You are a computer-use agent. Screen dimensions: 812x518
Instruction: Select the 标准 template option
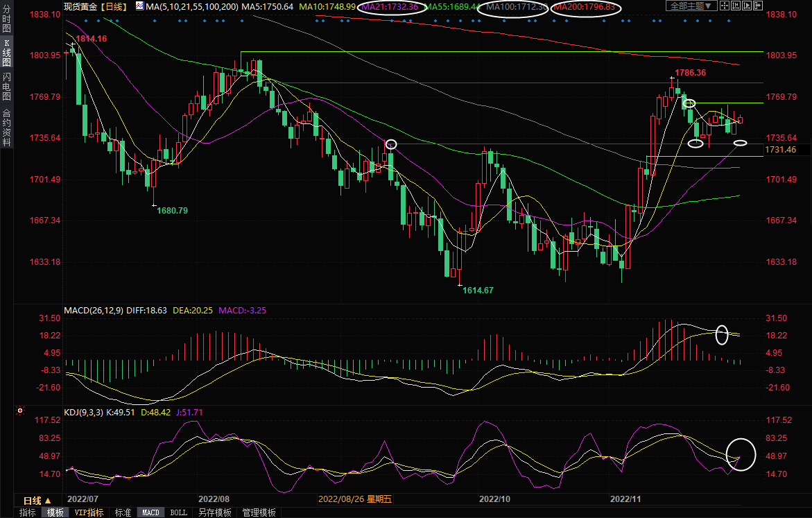[123, 513]
